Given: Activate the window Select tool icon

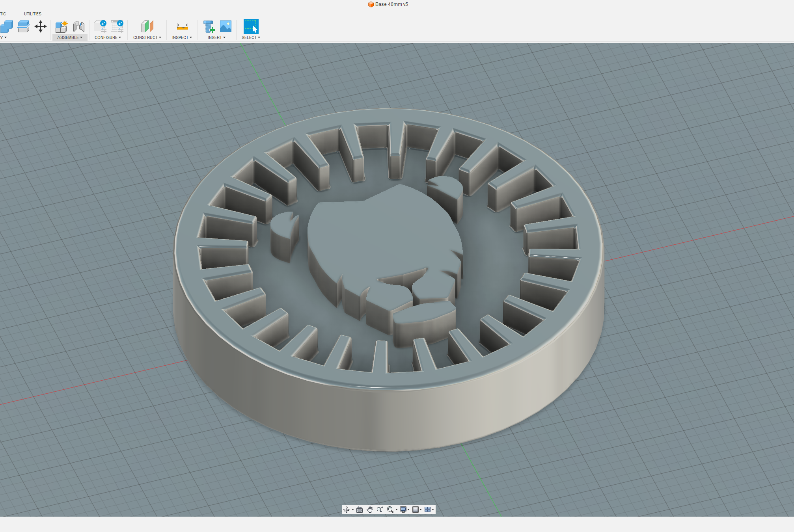Looking at the screenshot, I should click(x=251, y=26).
